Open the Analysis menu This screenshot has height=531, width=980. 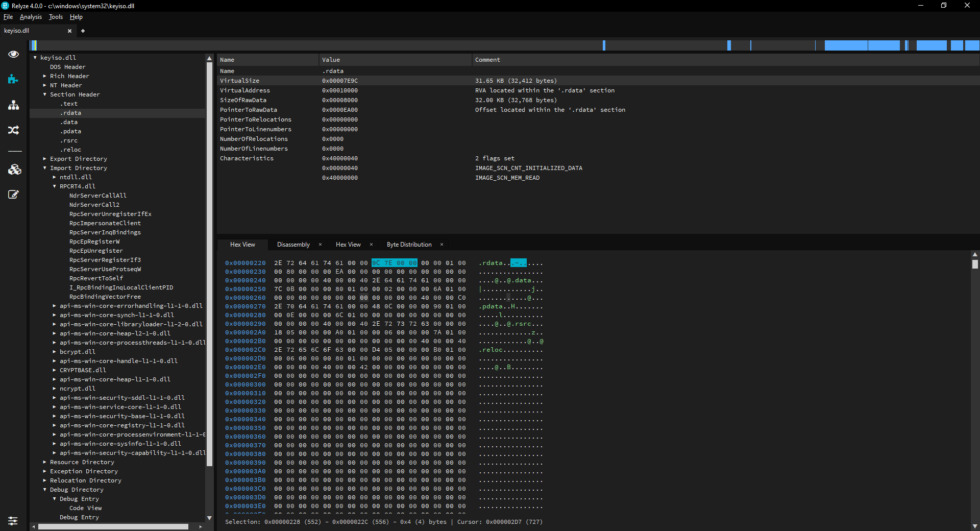[x=31, y=16]
